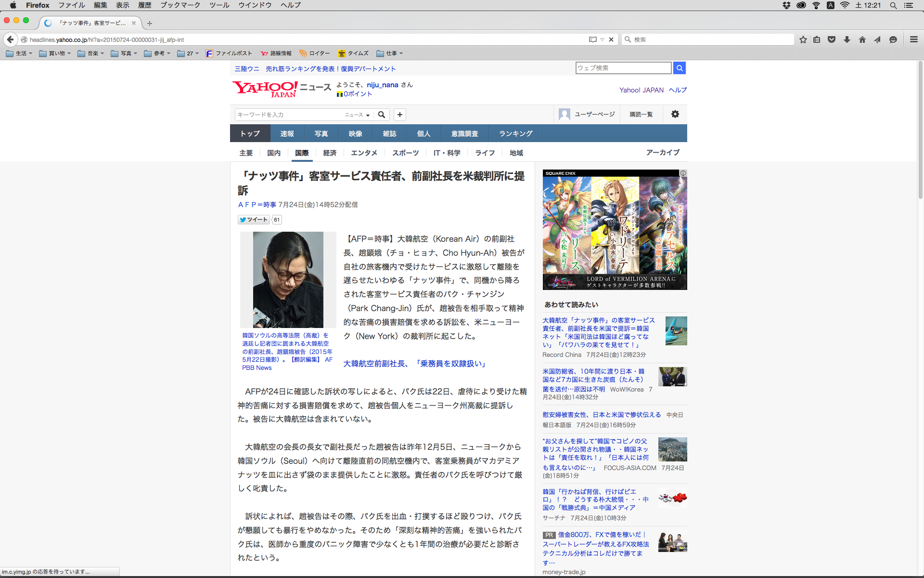Click the home icon in toolbar

(862, 39)
